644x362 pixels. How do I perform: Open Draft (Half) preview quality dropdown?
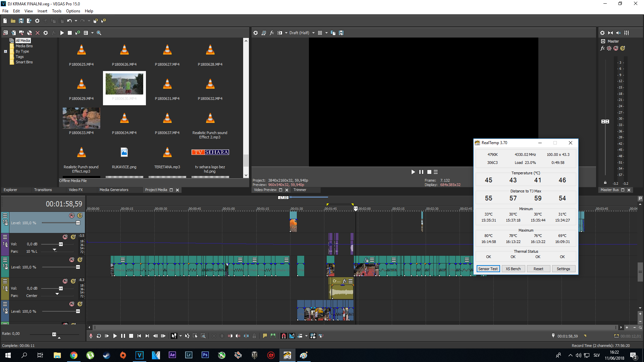[313, 33]
